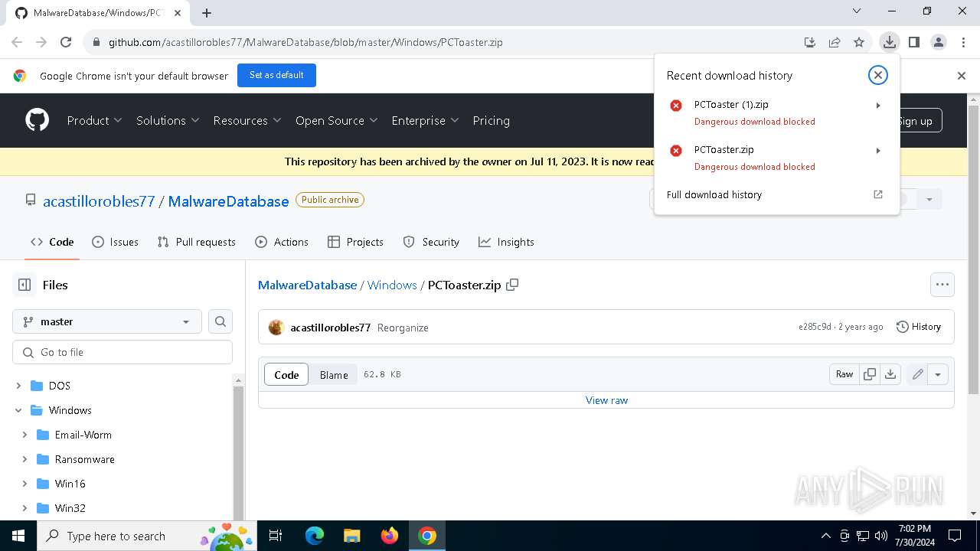Expand PCToaster.zip download options arrow

tap(878, 151)
